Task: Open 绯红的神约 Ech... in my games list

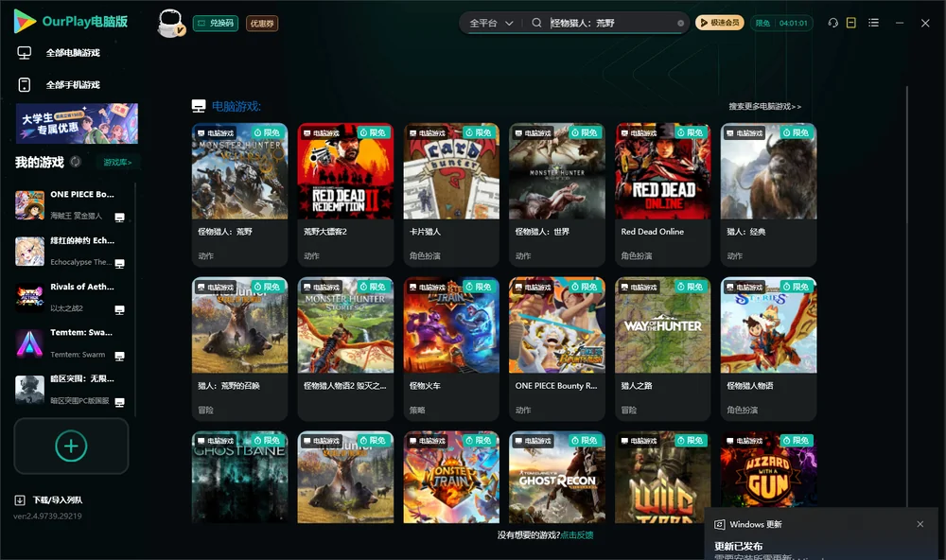Action: point(73,251)
